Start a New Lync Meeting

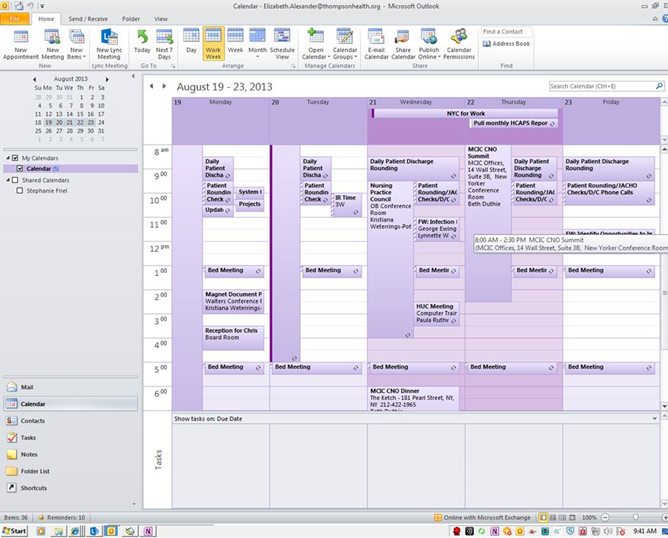click(x=109, y=44)
